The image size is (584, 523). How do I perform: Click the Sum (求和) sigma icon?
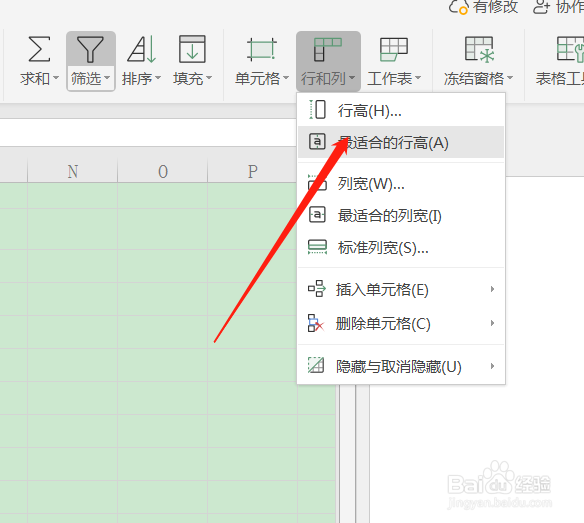[39, 49]
